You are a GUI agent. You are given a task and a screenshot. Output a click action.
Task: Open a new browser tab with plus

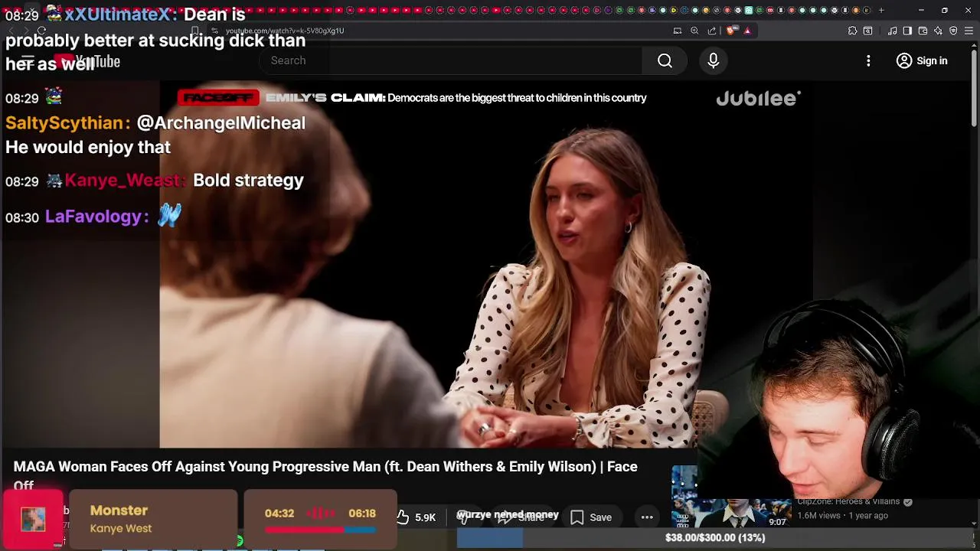[x=881, y=10]
